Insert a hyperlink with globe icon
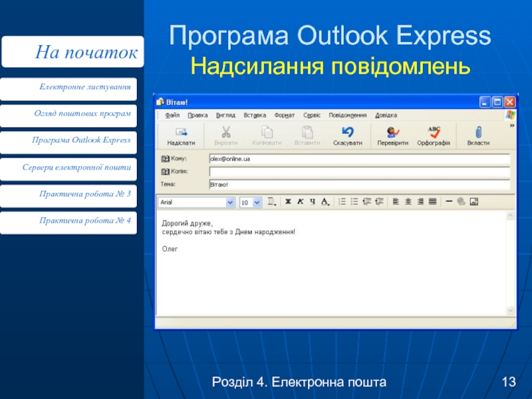532x399 pixels. (461, 202)
